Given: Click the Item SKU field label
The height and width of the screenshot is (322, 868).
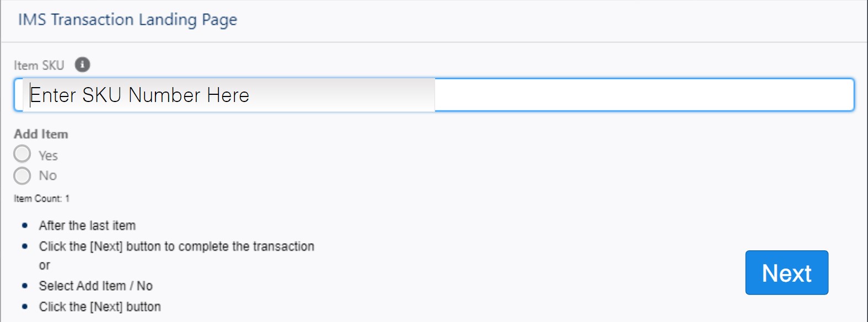Looking at the screenshot, I should pos(39,65).
